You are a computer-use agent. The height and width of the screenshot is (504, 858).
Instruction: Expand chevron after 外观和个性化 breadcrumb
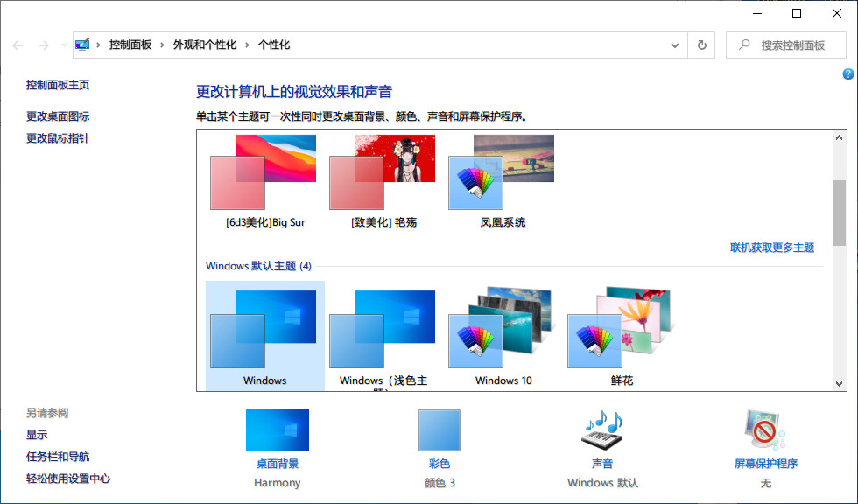click(247, 45)
